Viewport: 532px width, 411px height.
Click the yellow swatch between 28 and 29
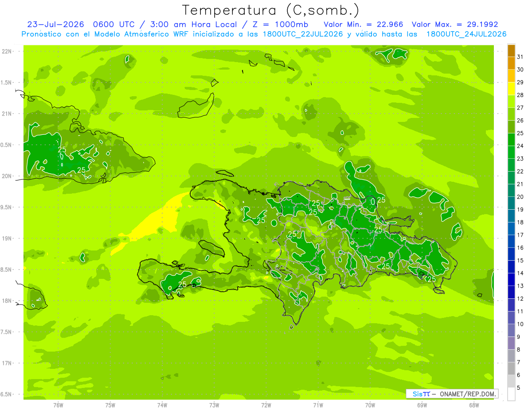(511, 89)
